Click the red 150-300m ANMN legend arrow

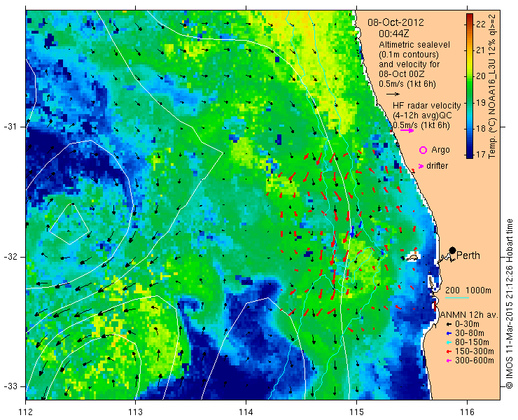click(449, 351)
